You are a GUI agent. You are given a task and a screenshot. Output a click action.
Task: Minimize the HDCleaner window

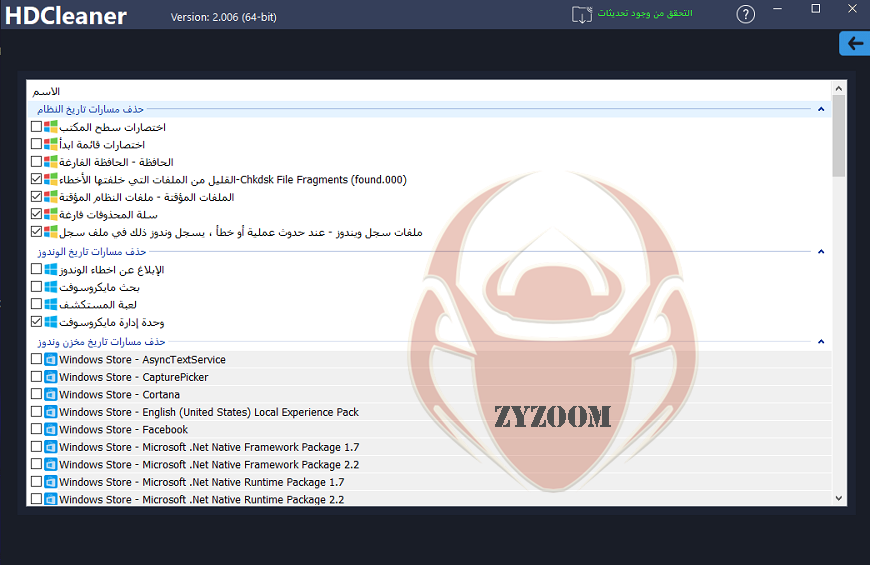click(778, 8)
